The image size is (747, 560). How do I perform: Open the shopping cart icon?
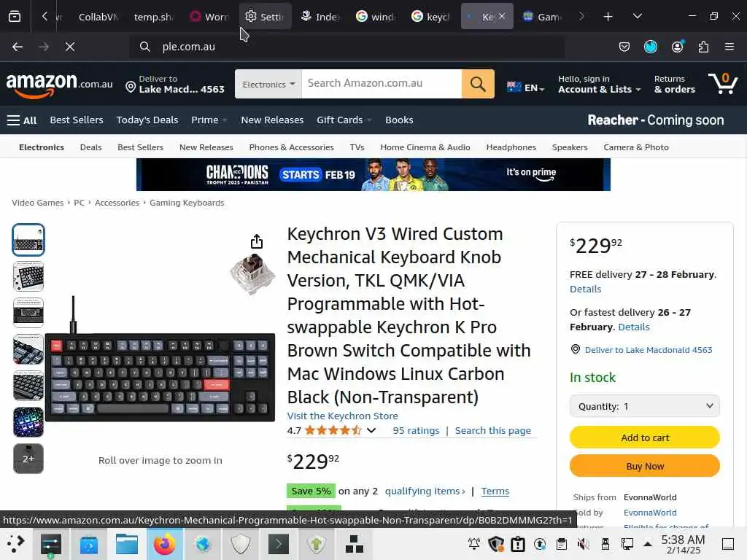coord(723,83)
